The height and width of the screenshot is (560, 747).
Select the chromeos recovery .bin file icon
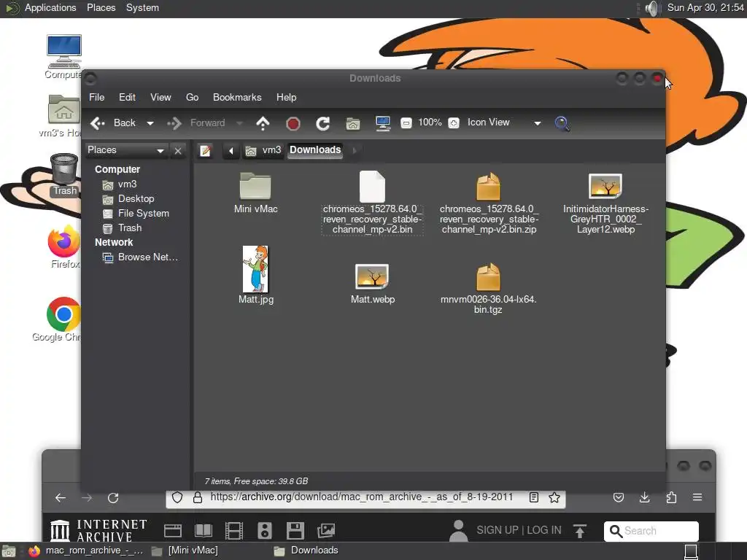click(x=372, y=187)
